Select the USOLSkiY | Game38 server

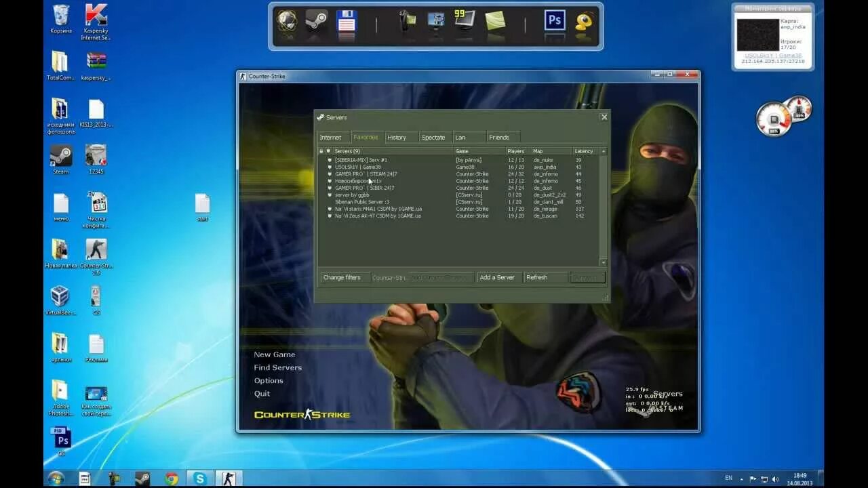tap(458, 167)
